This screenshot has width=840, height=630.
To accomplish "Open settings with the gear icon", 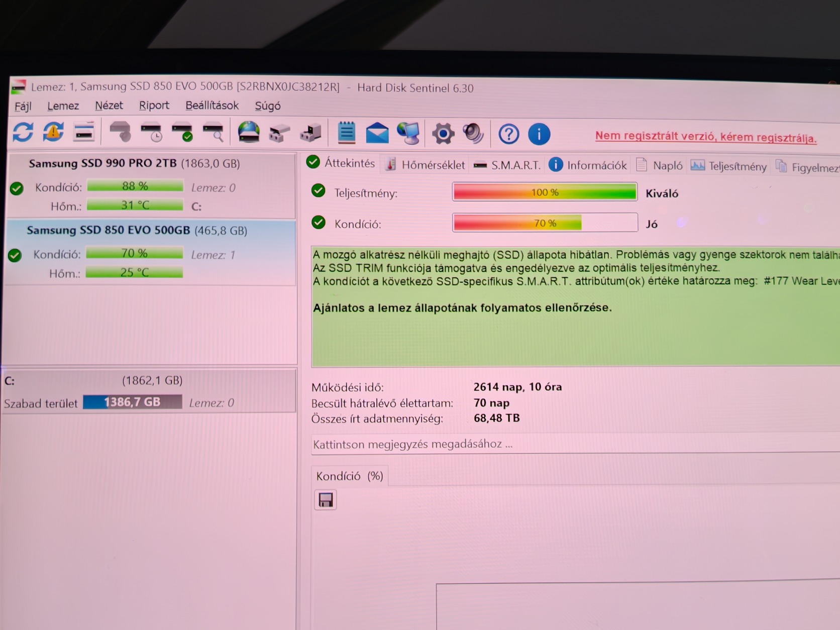I will click(443, 134).
